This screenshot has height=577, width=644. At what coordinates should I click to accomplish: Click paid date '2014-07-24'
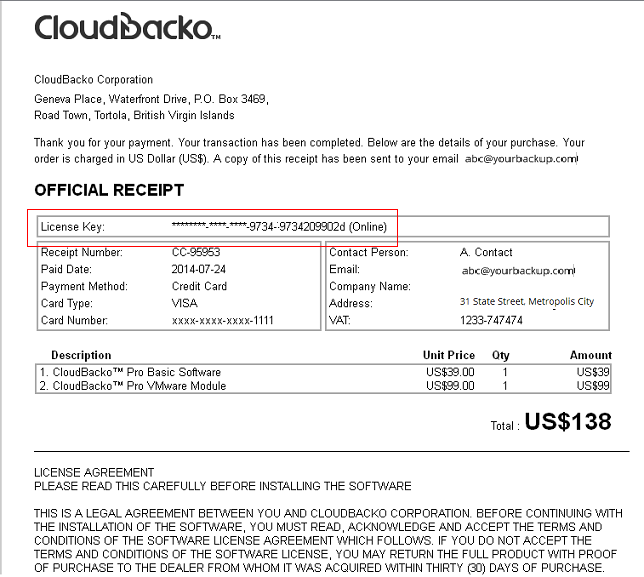pos(199,269)
